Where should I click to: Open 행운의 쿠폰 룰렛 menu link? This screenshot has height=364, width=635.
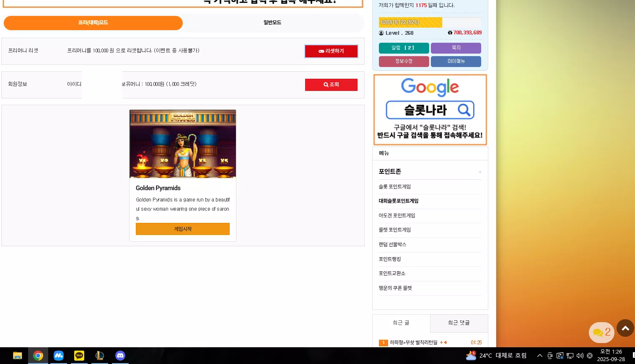point(395,288)
